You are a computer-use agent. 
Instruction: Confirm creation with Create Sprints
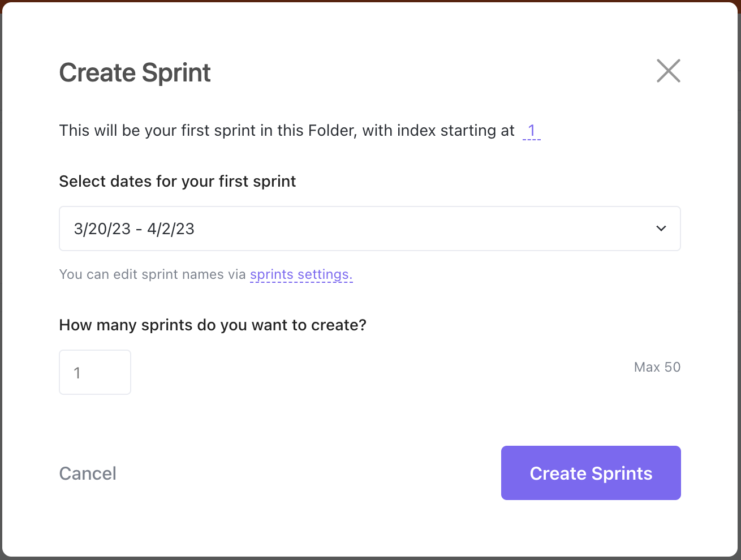coord(591,473)
